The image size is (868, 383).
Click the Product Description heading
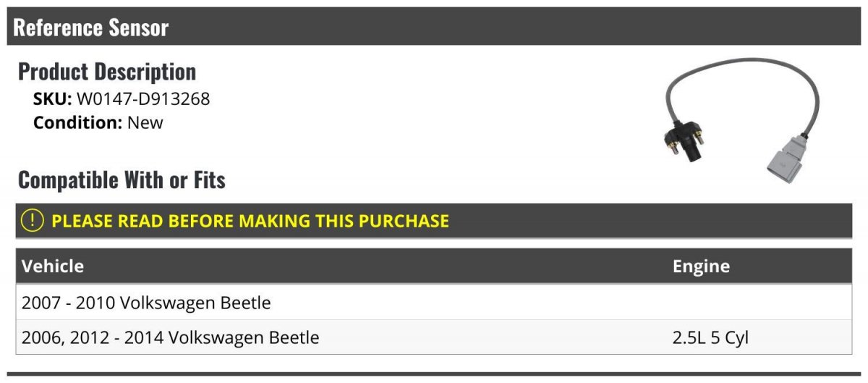point(107,72)
